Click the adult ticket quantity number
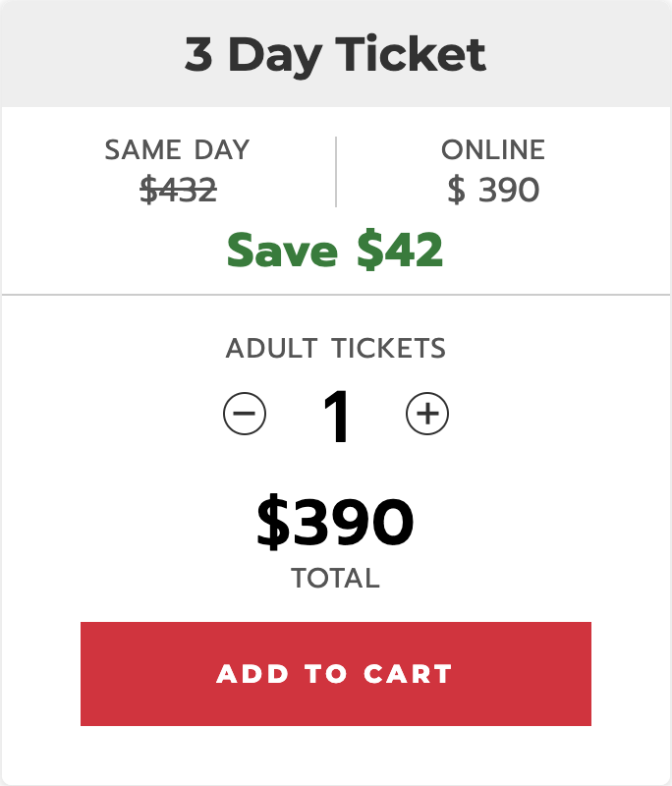Screen dimensions: 672x786 336,416
